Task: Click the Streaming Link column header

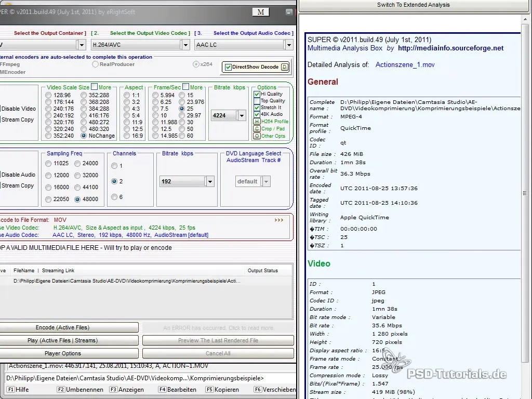Action: (x=58, y=270)
